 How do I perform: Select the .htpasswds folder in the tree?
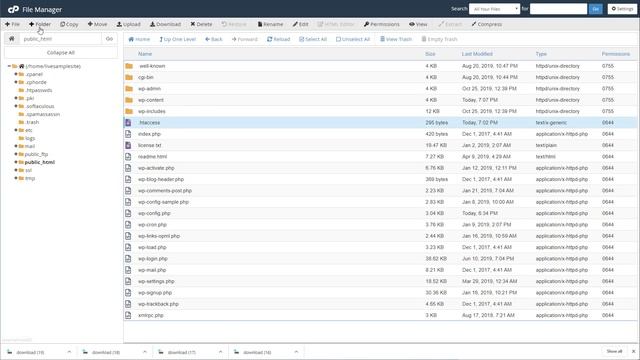click(x=39, y=90)
